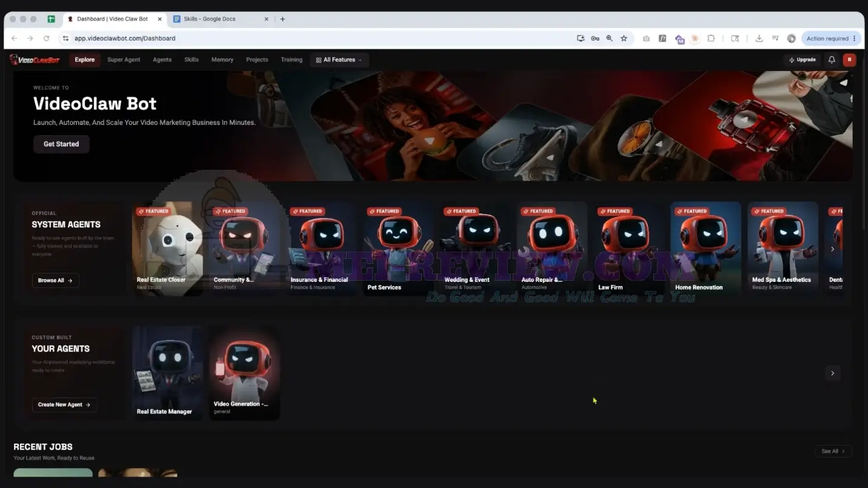The width and height of the screenshot is (868, 488).
Task: Open the Law Firm agent card
Action: click(629, 249)
